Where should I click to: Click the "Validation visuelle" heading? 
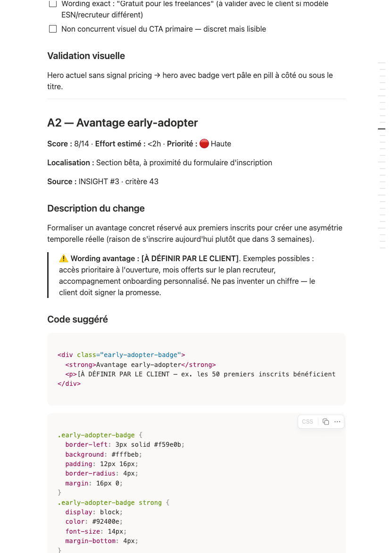pyautogui.click(x=86, y=56)
